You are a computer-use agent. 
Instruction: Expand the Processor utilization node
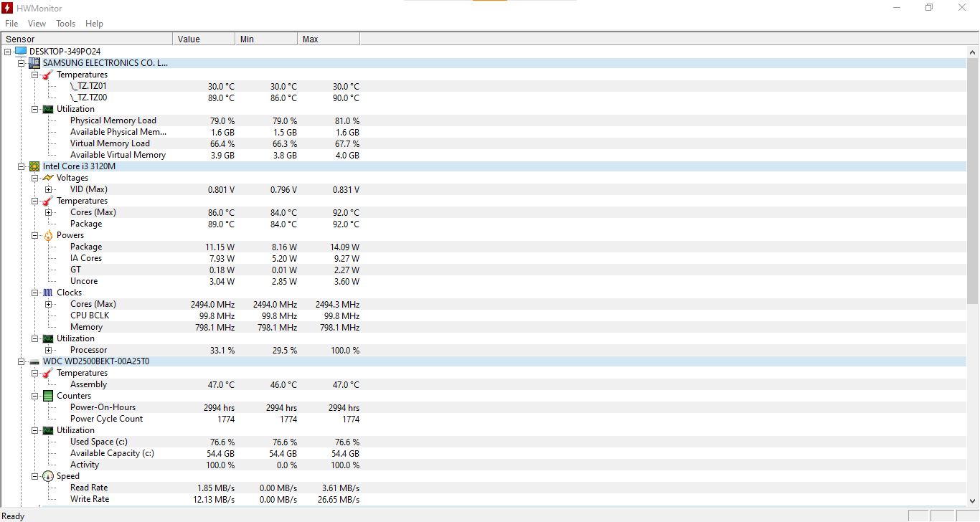(49, 350)
